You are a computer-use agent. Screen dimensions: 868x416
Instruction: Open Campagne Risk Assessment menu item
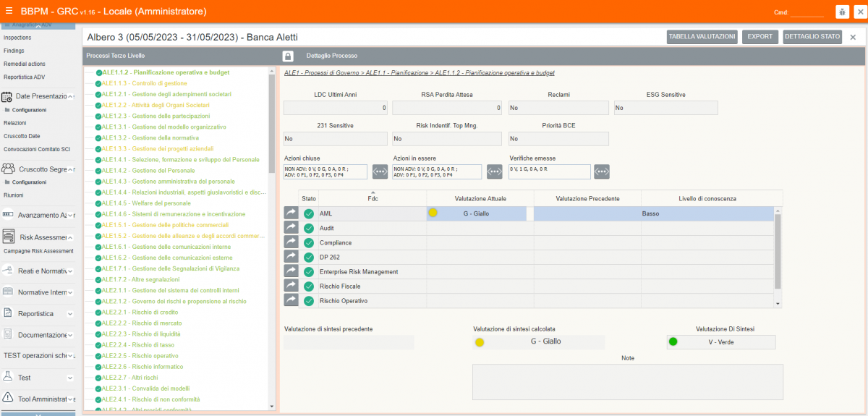[x=38, y=251]
